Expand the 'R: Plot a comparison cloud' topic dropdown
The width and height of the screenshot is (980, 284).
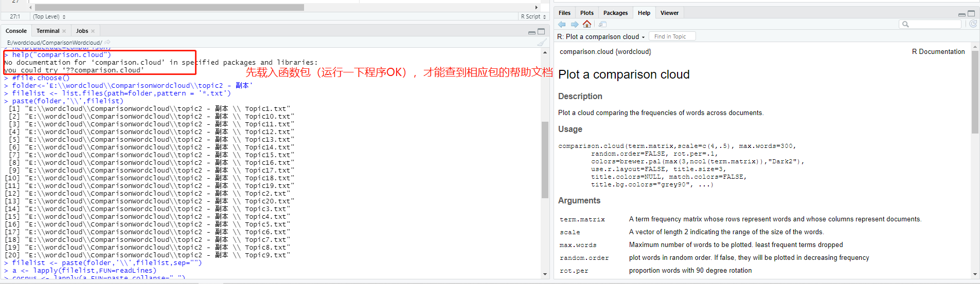601,36
